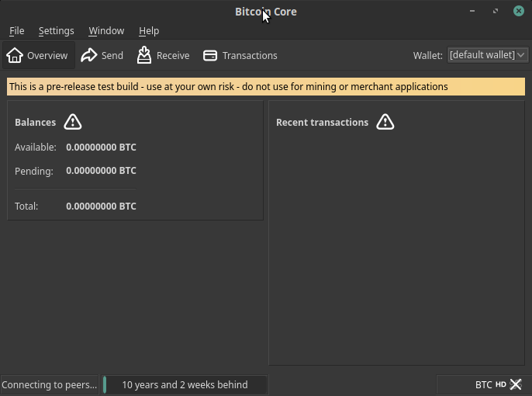Click the 'Wallet:' label
532x396 pixels.
pyautogui.click(x=428, y=55)
